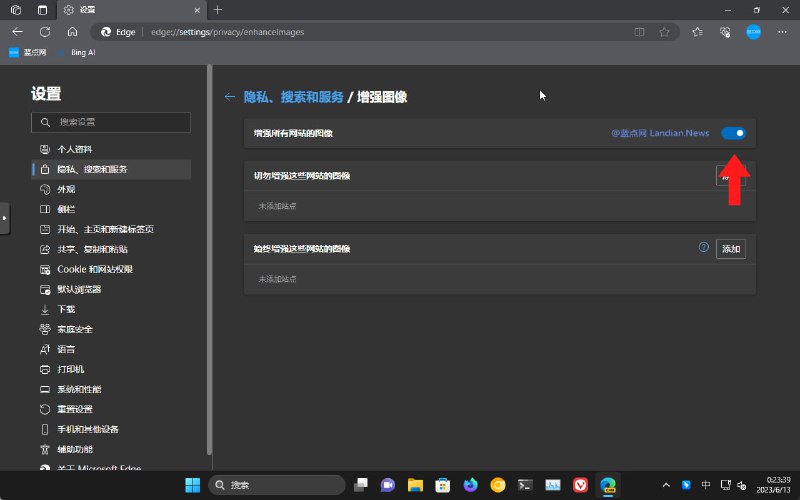Open 侧栏 settings section
Viewport: 800px width, 500px height.
point(111,209)
